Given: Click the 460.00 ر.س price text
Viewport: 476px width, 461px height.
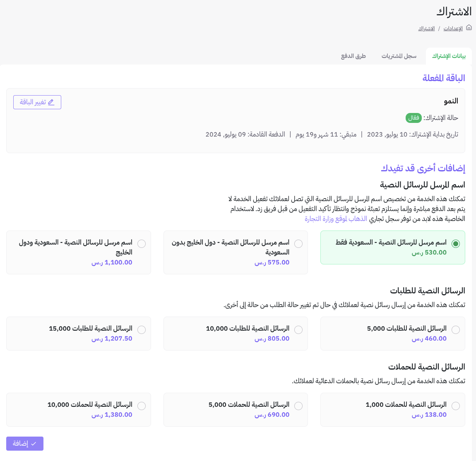Looking at the screenshot, I should click(x=429, y=339).
